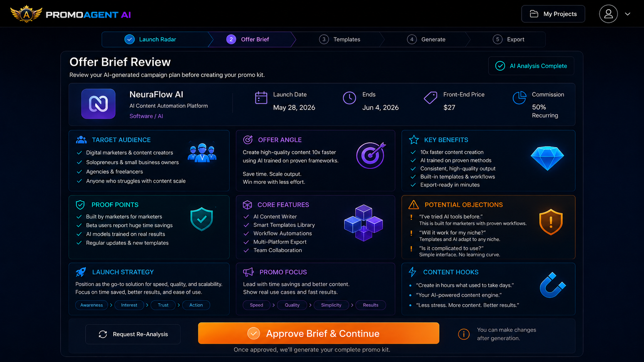This screenshot has height=362, width=644.
Task: Expand the account dropdown chevron
Action: [627, 14]
